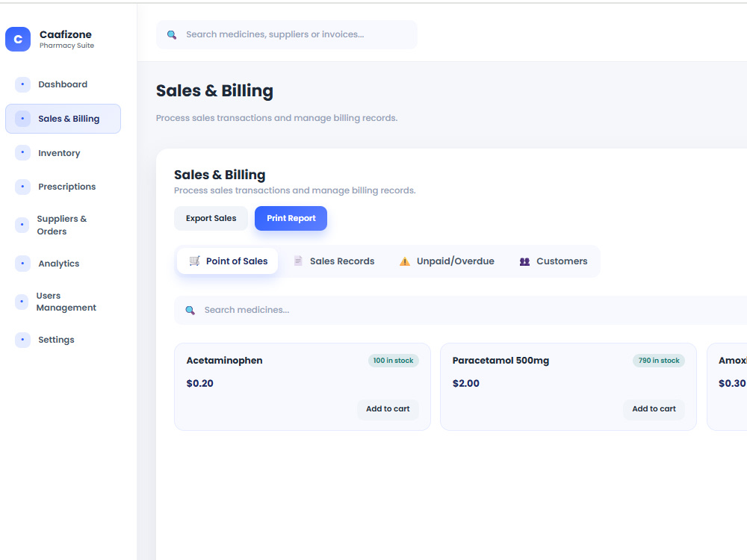Image resolution: width=747 pixels, height=560 pixels.
Task: Open Prescriptions from the sidebar
Action: (63, 187)
